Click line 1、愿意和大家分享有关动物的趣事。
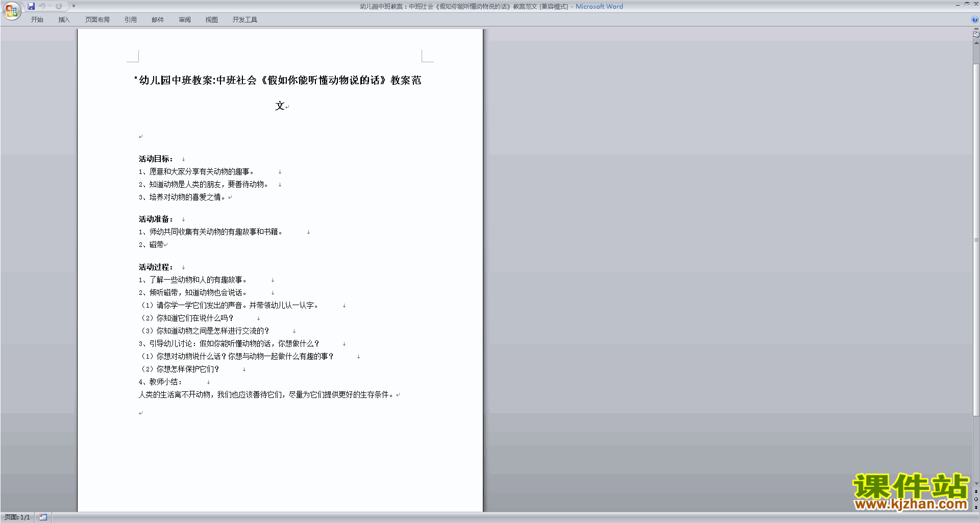 click(196, 172)
